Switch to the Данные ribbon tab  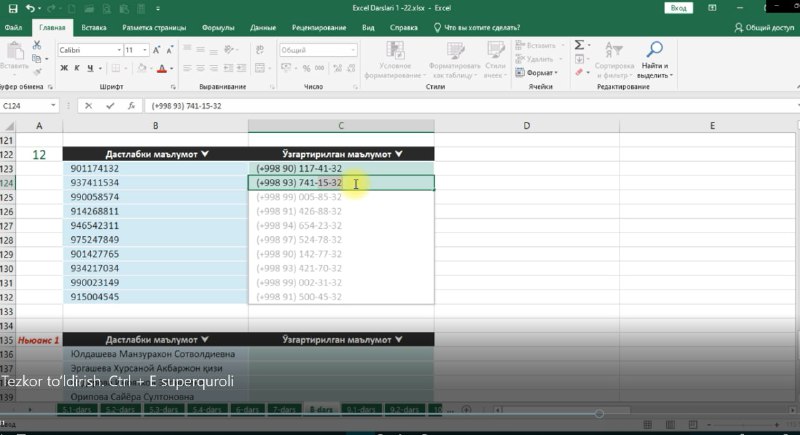click(263, 28)
